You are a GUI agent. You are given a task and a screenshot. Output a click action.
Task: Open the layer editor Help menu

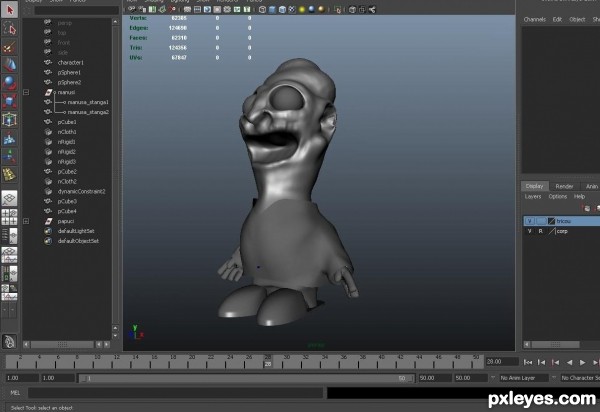(579, 197)
